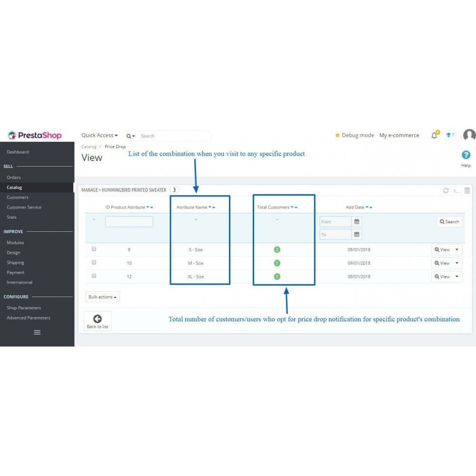The width and height of the screenshot is (476, 476).
Task: Open Shipping in the sidebar
Action: coord(15,263)
